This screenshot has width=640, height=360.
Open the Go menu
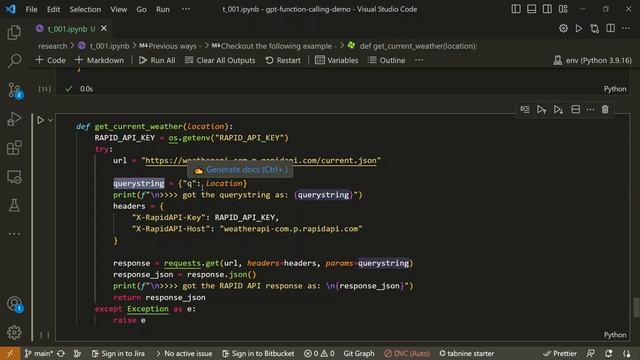141,9
